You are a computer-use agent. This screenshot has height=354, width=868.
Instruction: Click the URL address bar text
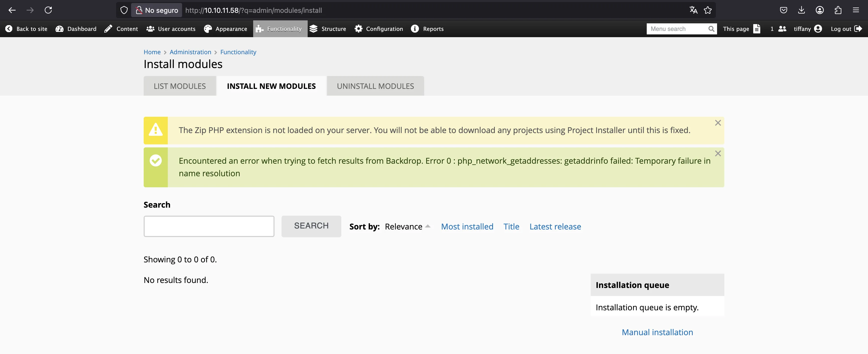tap(253, 10)
